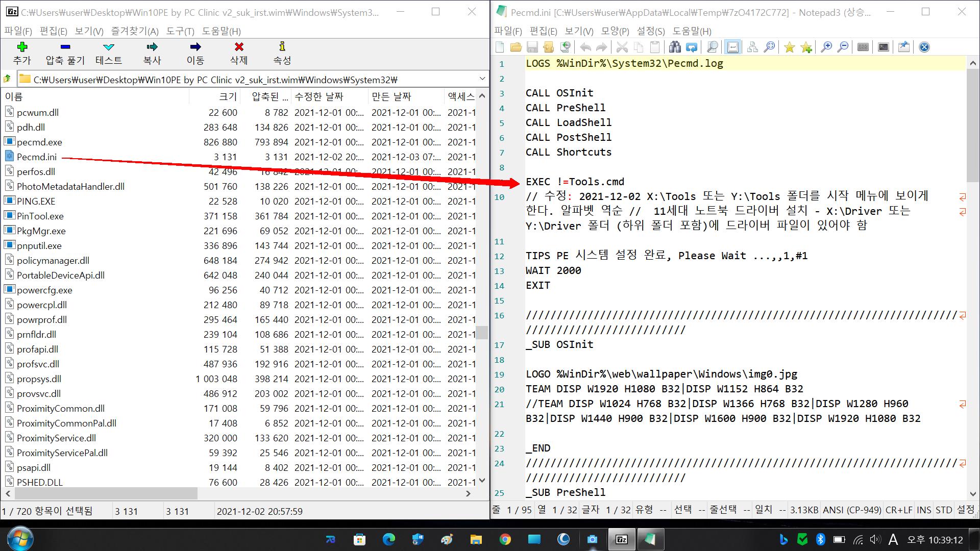
Task: Click the Paste clipboard icon in Notepad3
Action: (655, 47)
